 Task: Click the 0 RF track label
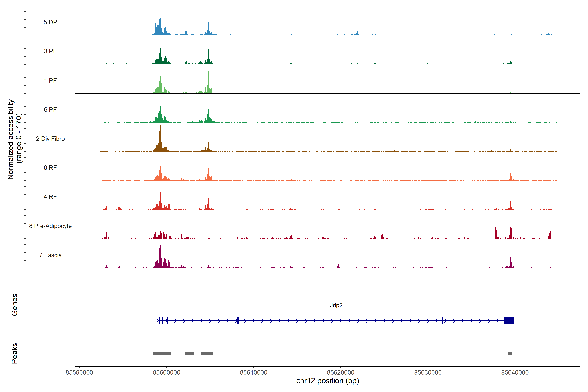pyautogui.click(x=50, y=168)
